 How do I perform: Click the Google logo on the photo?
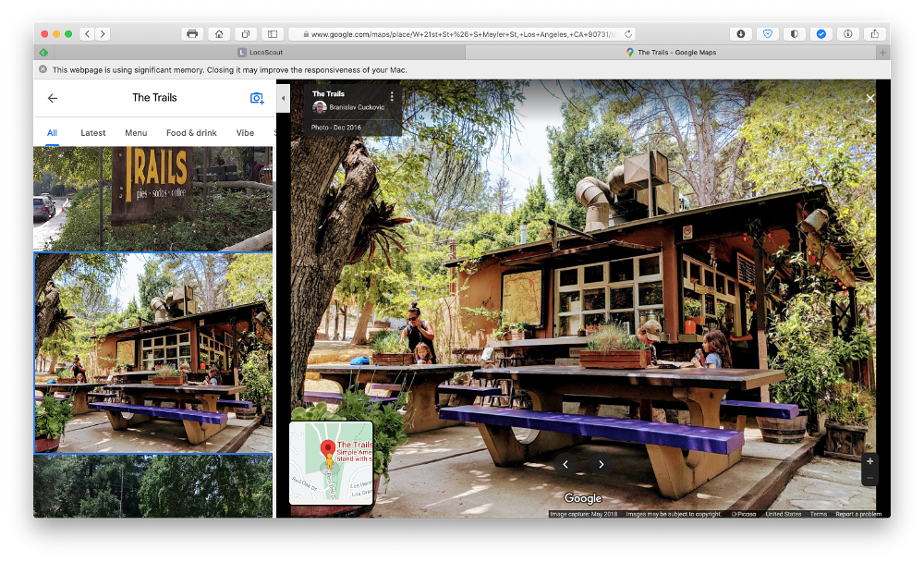(x=583, y=498)
